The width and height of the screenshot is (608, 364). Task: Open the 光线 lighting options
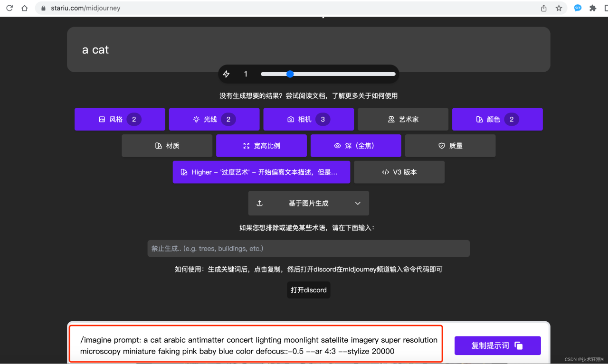[x=214, y=119]
